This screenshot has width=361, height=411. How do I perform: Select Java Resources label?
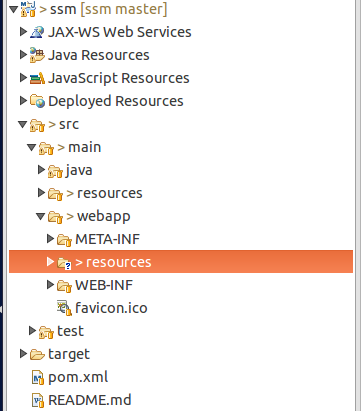point(99,55)
